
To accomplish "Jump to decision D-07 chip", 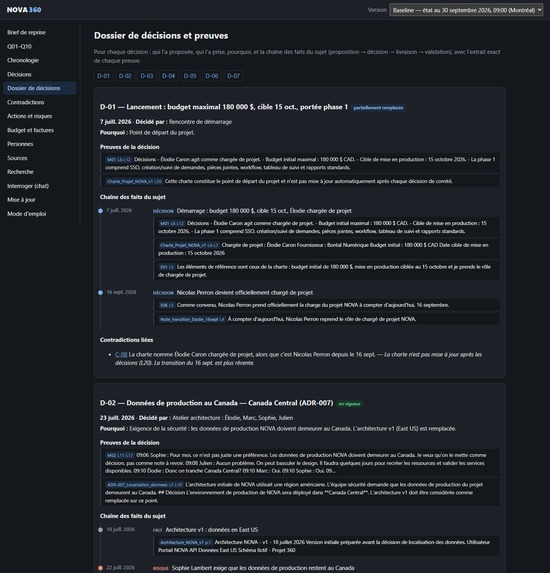I will pos(234,76).
